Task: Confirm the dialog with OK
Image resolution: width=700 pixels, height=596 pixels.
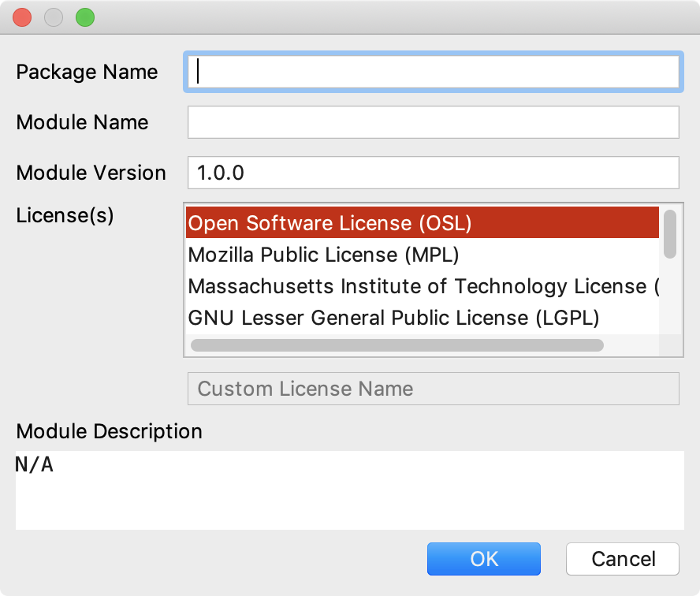Action: (x=483, y=559)
